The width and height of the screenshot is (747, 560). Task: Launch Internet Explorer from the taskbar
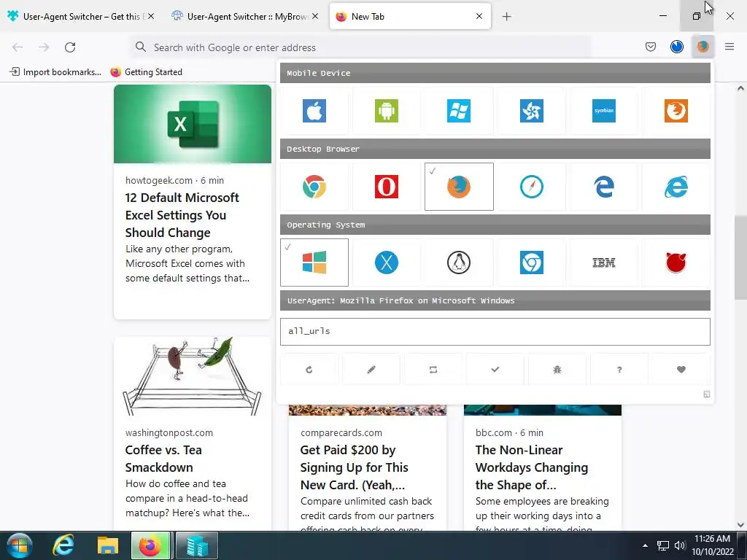63,545
